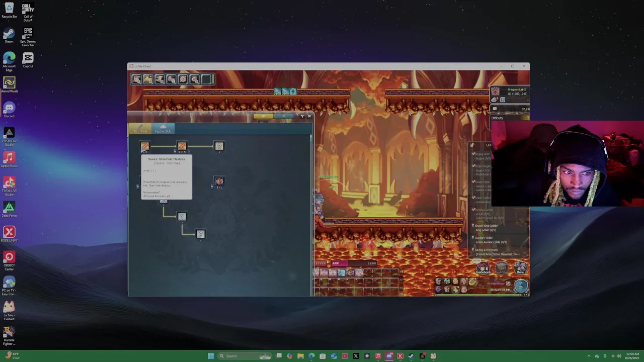Open File Explorer from taskbar
The height and width of the screenshot is (362, 644).
point(300,356)
